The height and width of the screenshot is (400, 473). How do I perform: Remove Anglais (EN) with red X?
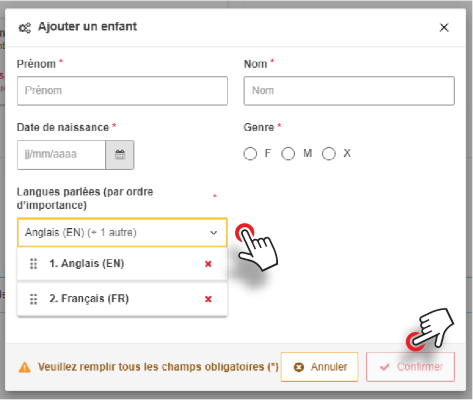pos(208,264)
